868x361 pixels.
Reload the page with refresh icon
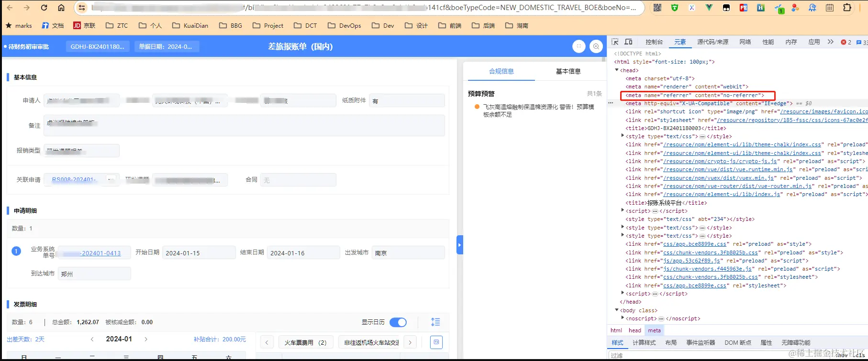point(44,8)
